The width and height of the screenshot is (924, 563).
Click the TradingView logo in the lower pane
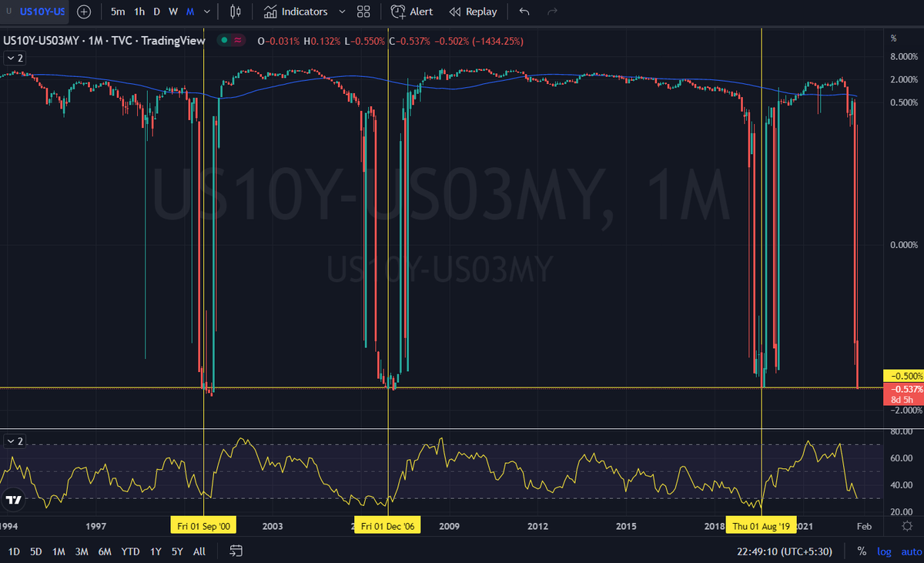pyautogui.click(x=12, y=500)
